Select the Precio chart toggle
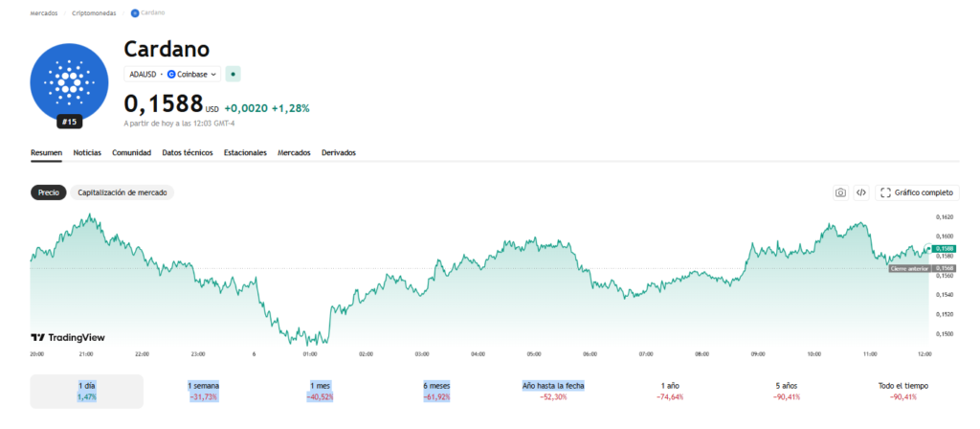 [x=49, y=192]
